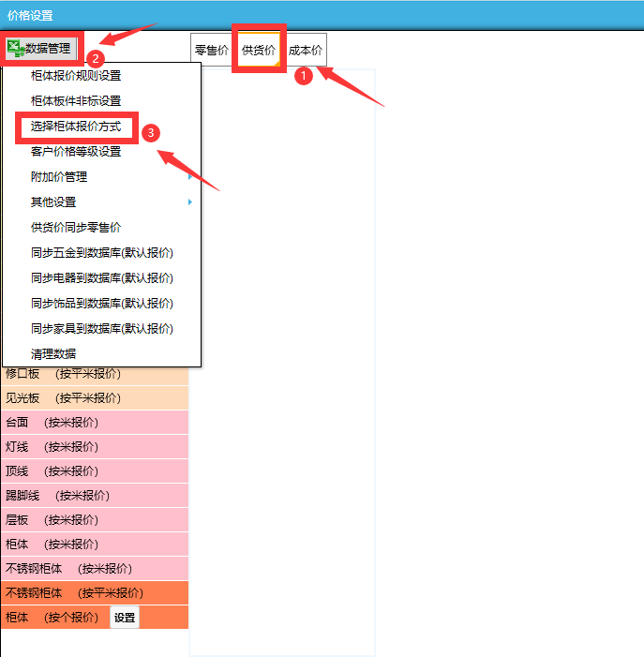The image size is (644, 657).
Task: Click 同步电器到数据库(默认报价)
Action: point(101,278)
